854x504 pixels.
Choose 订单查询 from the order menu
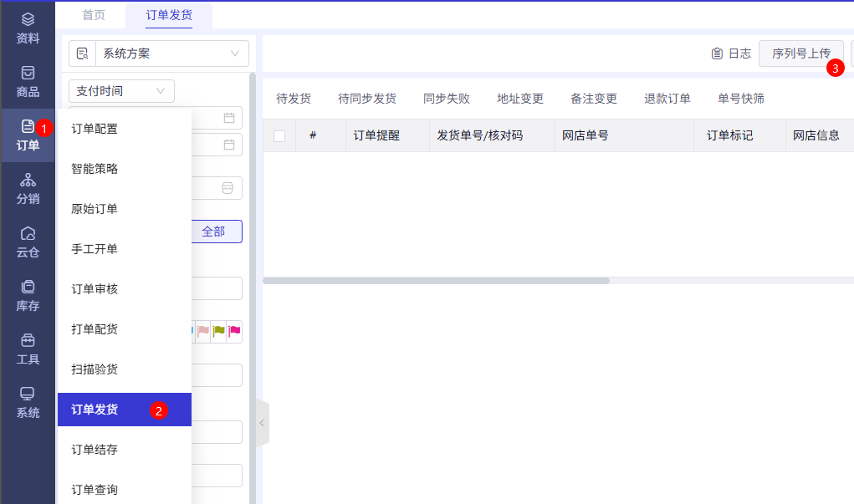click(x=125, y=490)
